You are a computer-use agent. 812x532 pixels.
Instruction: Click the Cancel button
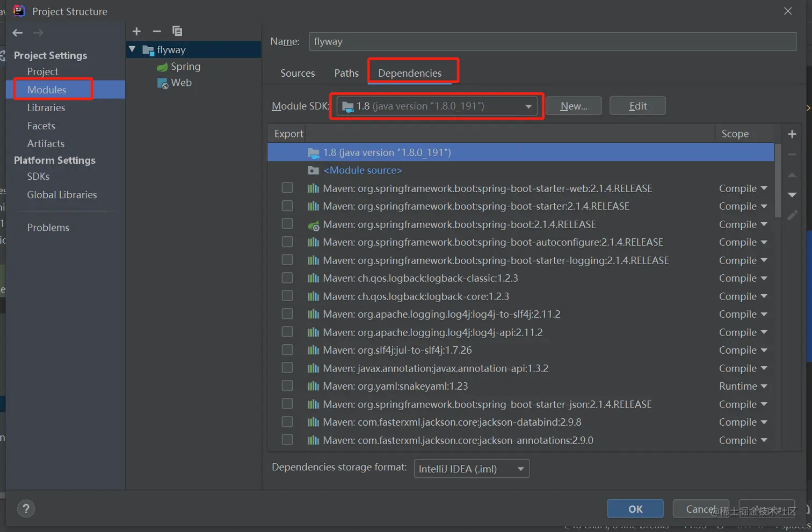[701, 509]
